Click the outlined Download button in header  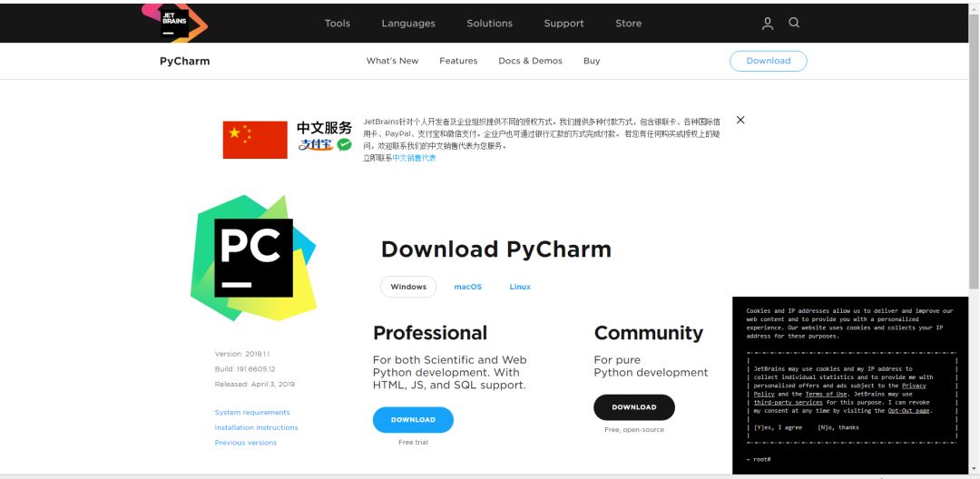tap(769, 61)
